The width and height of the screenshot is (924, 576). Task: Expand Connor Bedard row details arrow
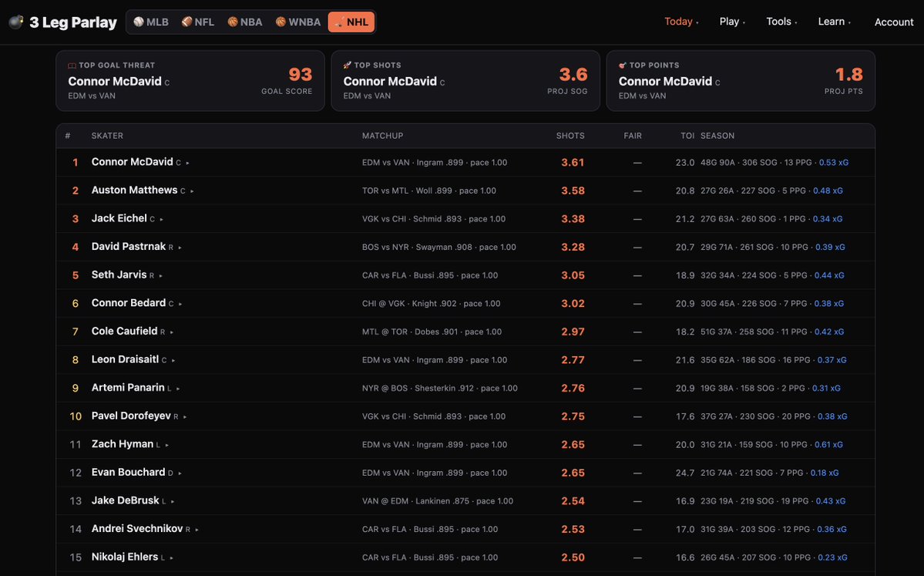pos(180,305)
